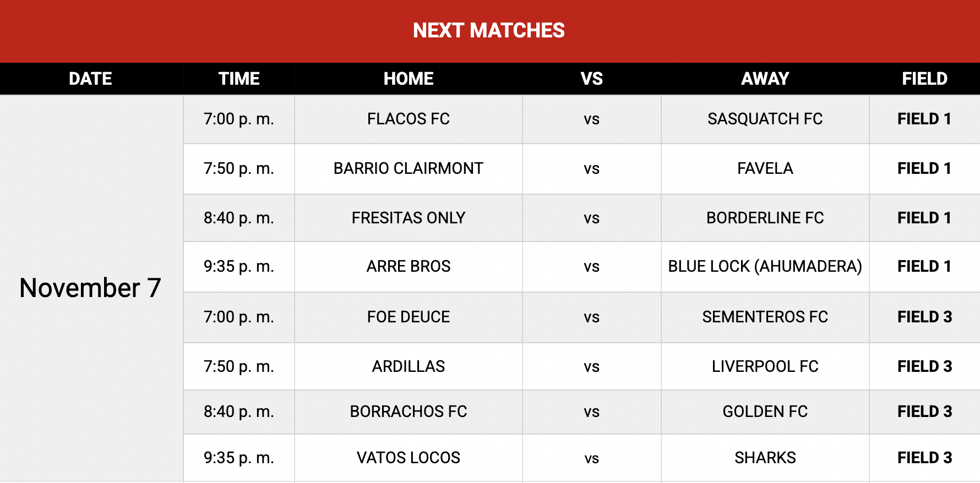Screen dimensions: 980x483
Task: Click the VATOS LOCOS team name
Action: (x=409, y=458)
